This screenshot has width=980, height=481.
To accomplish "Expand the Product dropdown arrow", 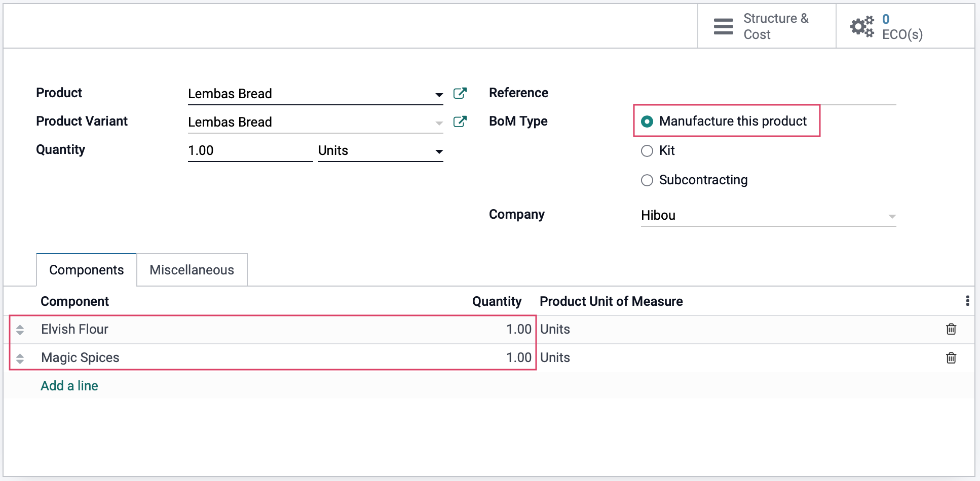I will [x=439, y=95].
